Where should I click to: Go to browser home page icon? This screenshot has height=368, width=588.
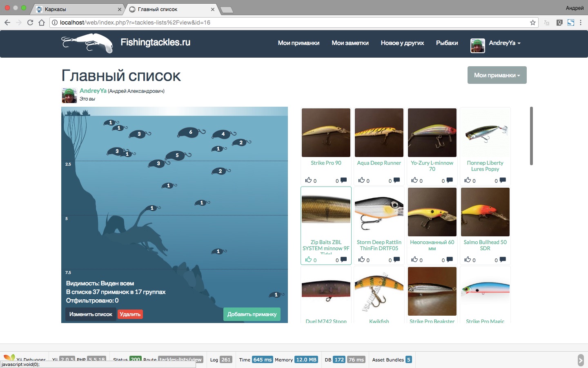(x=42, y=22)
